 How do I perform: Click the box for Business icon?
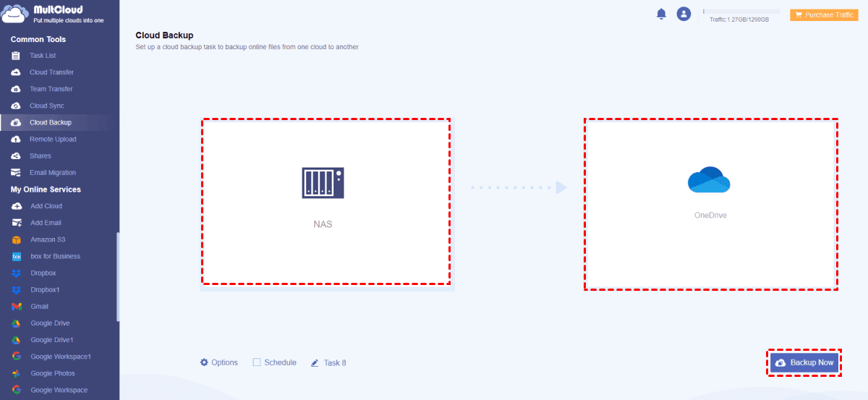point(17,256)
